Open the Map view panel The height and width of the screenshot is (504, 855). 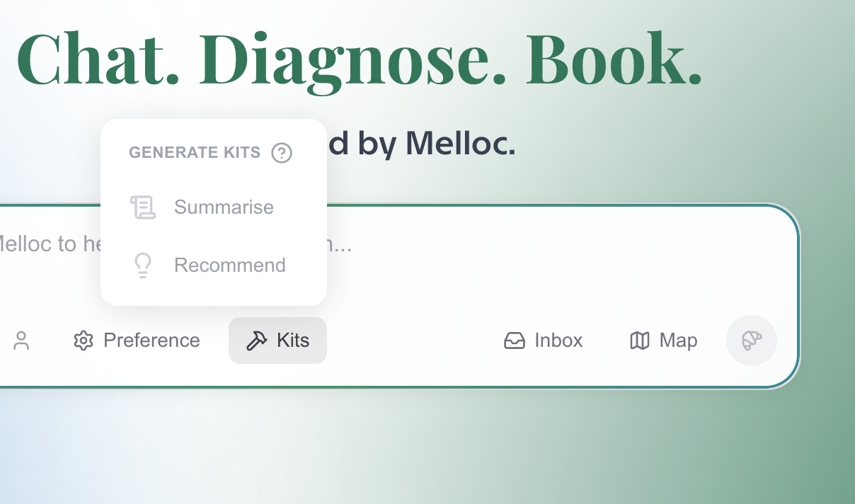pyautogui.click(x=662, y=340)
